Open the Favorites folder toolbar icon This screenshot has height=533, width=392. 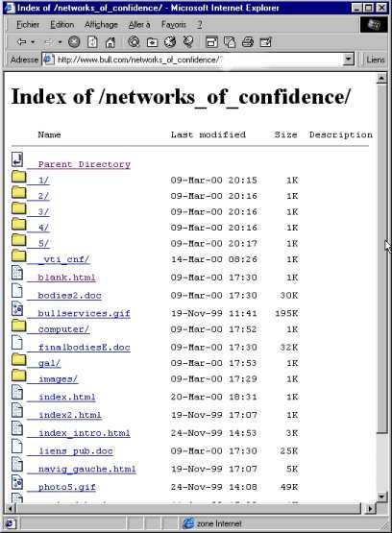(152, 42)
